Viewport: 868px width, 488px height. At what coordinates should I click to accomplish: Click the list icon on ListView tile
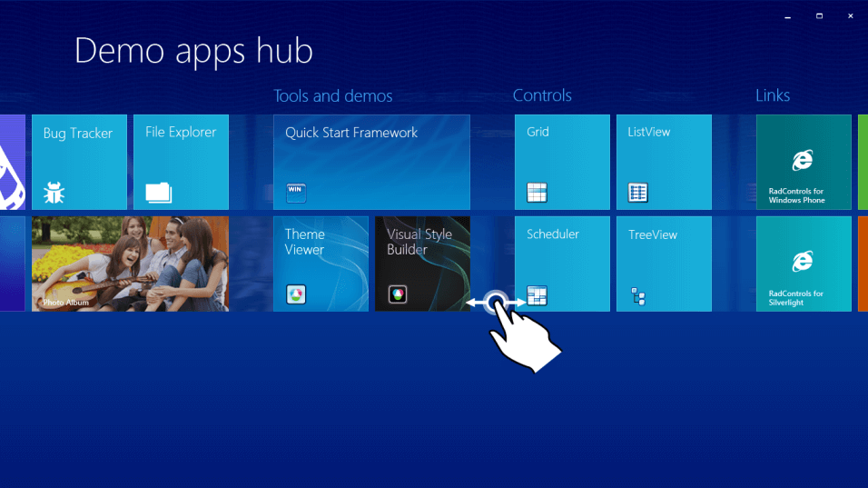637,193
